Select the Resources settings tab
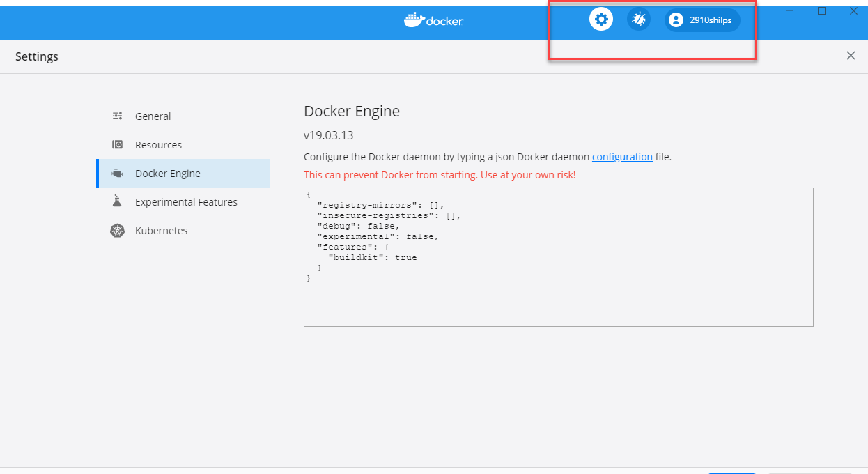Screen dimensions: 868x474 (x=183, y=145)
